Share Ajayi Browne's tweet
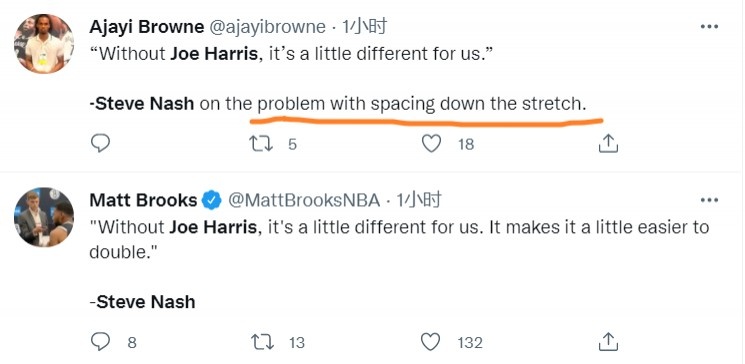The width and height of the screenshot is (745, 364). click(x=608, y=144)
